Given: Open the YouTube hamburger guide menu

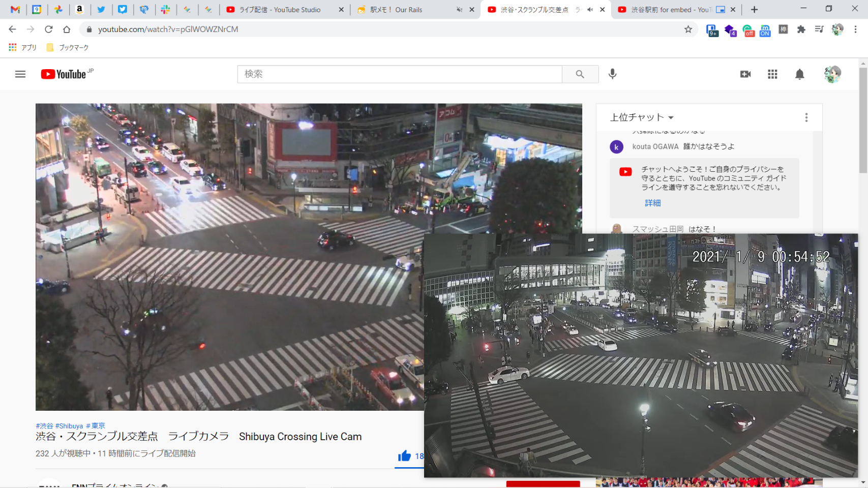Looking at the screenshot, I should (x=20, y=74).
